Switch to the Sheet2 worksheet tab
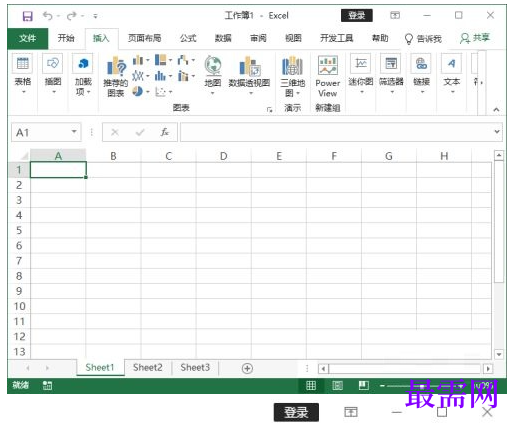517x425 pixels. click(148, 367)
